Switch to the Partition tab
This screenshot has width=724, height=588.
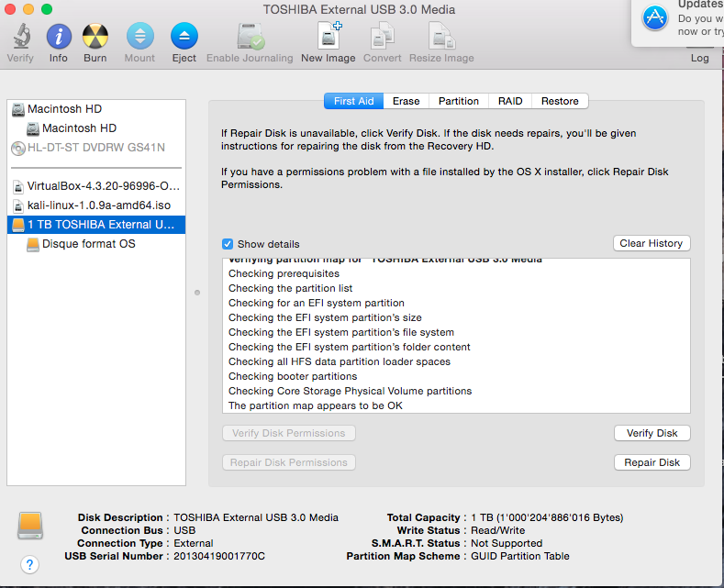click(458, 101)
